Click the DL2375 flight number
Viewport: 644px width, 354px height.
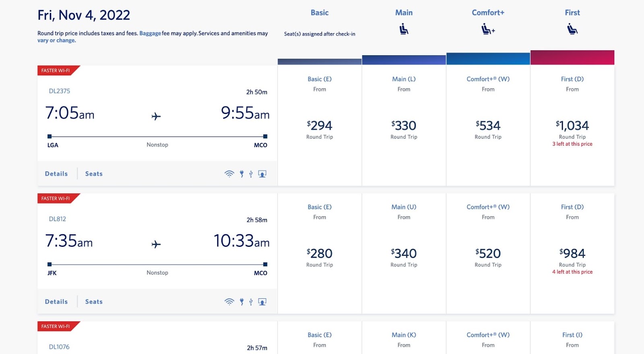[x=60, y=91]
